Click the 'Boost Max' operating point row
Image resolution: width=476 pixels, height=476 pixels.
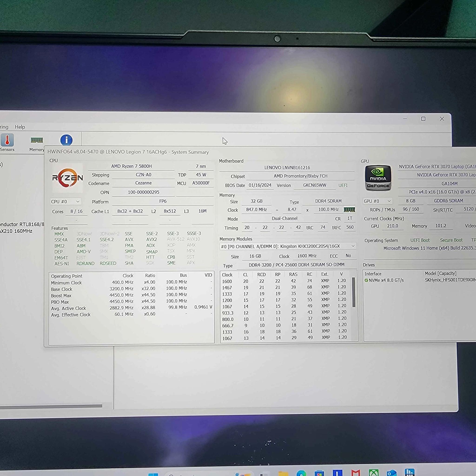pos(132,295)
